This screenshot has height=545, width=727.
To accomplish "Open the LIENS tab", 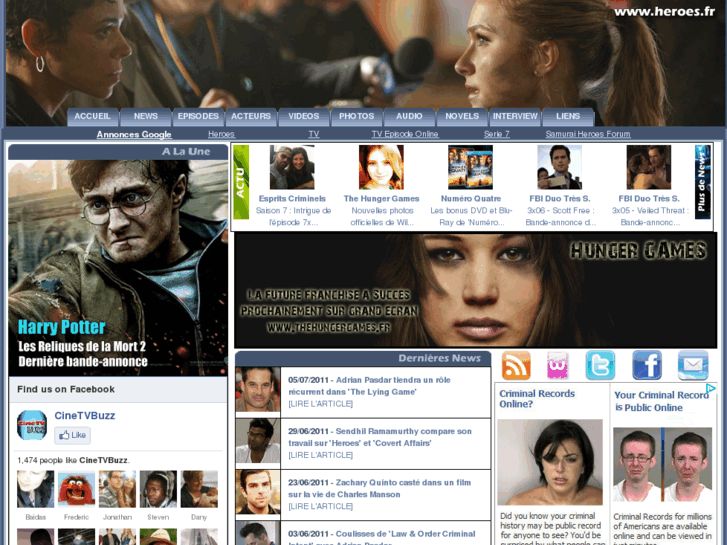I will click(x=568, y=116).
